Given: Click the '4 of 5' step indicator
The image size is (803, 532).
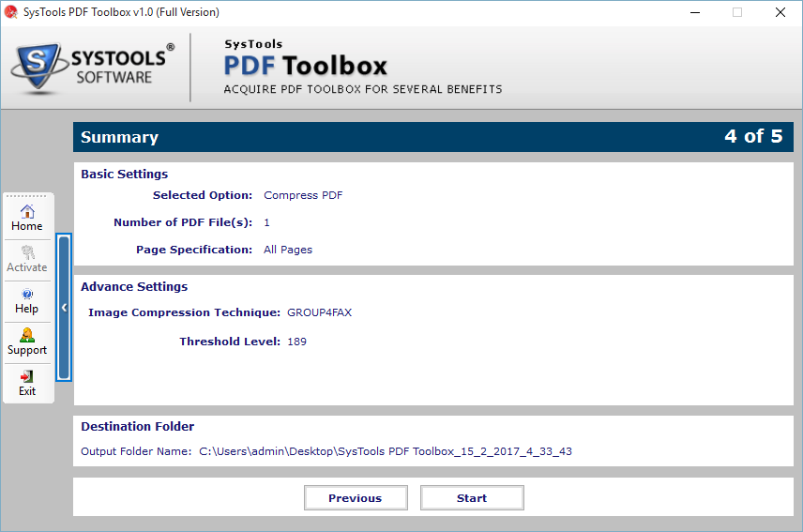Looking at the screenshot, I should click(x=753, y=136).
